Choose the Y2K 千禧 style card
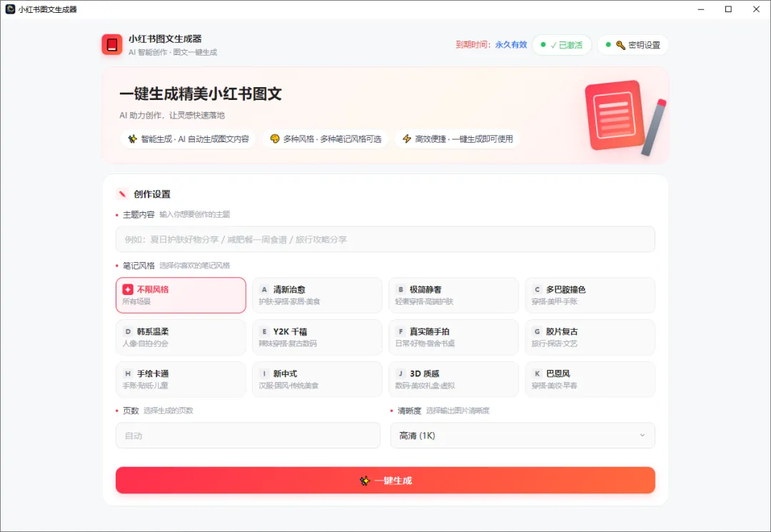771x532 pixels. click(x=317, y=337)
